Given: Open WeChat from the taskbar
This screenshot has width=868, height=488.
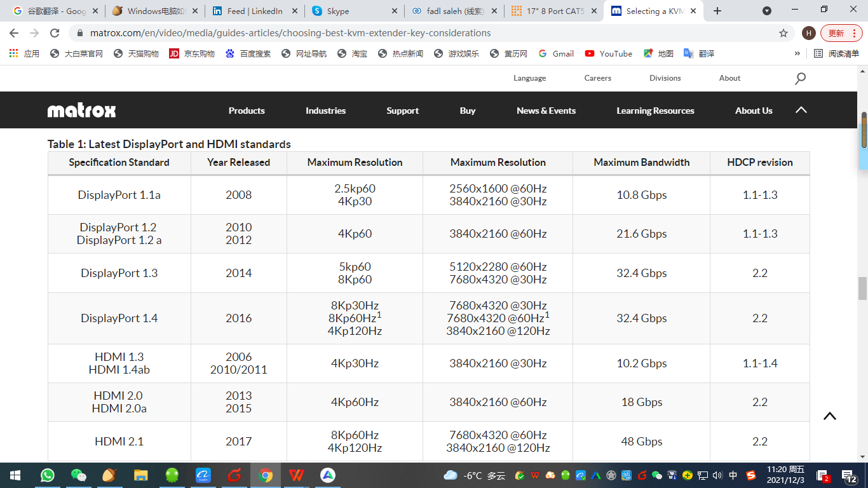Looking at the screenshot, I should click(x=79, y=475).
